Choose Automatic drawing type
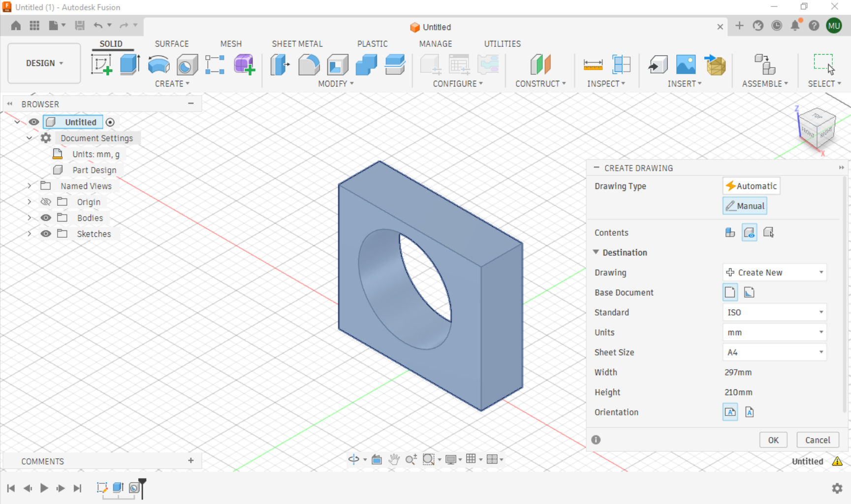This screenshot has height=504, width=851. pos(751,186)
